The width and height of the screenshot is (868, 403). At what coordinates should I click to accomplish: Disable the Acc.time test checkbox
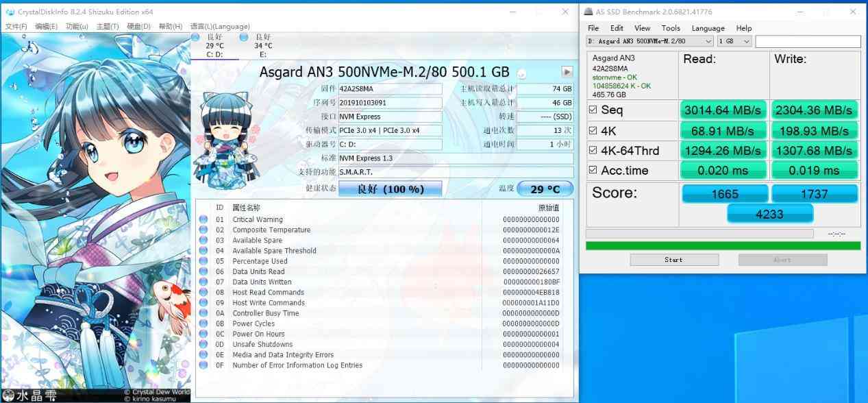click(593, 170)
